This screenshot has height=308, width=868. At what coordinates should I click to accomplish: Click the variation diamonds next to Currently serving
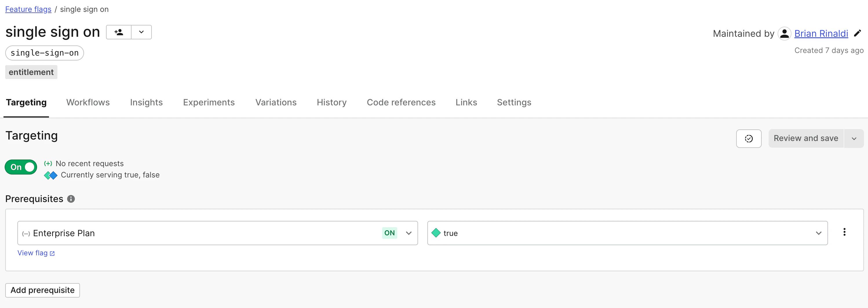point(50,175)
